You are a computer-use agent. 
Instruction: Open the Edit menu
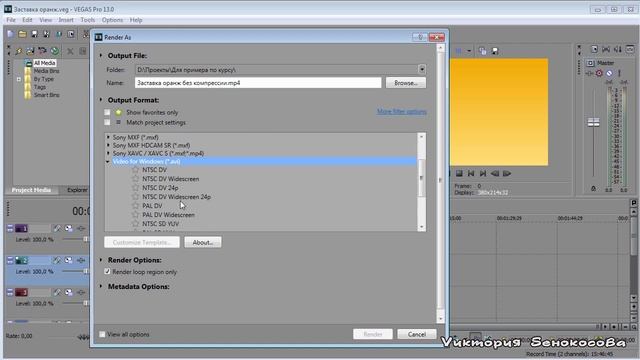tap(27, 20)
